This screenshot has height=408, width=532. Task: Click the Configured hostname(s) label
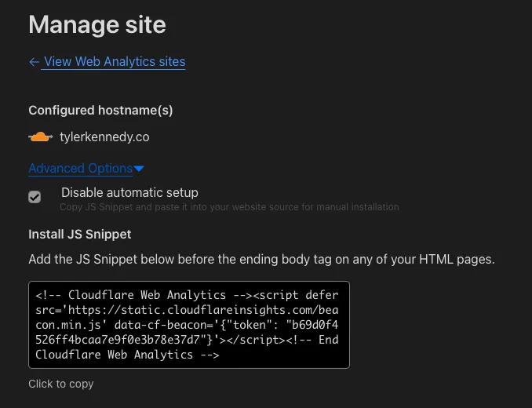click(100, 110)
